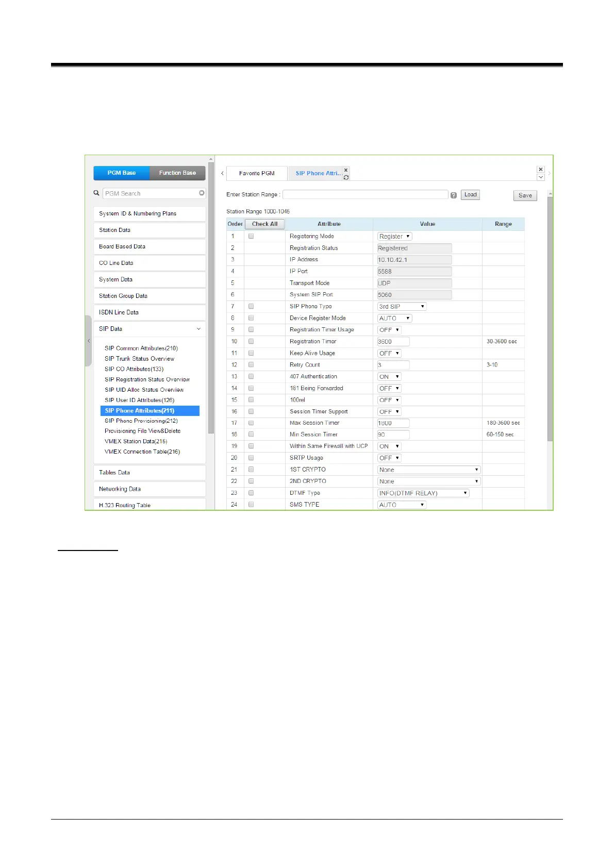The width and height of the screenshot is (614, 868).
Task: Open the Within Same Firewall dropdown
Action: (x=389, y=446)
